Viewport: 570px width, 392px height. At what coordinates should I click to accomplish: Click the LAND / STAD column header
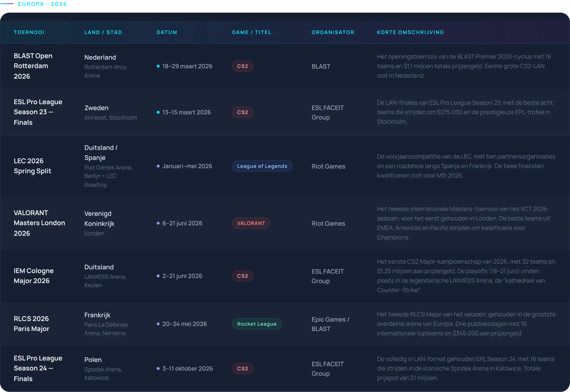point(103,32)
